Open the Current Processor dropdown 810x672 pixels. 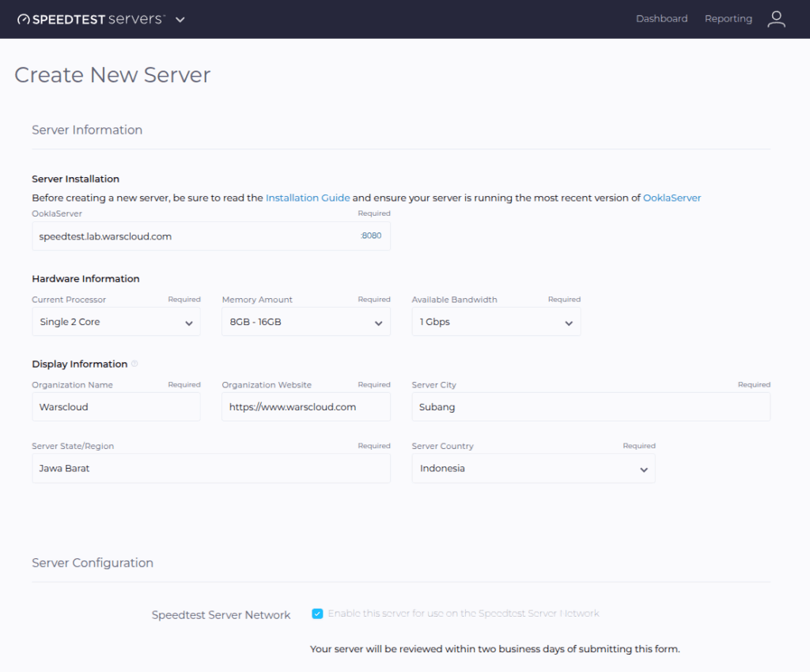[x=116, y=322]
